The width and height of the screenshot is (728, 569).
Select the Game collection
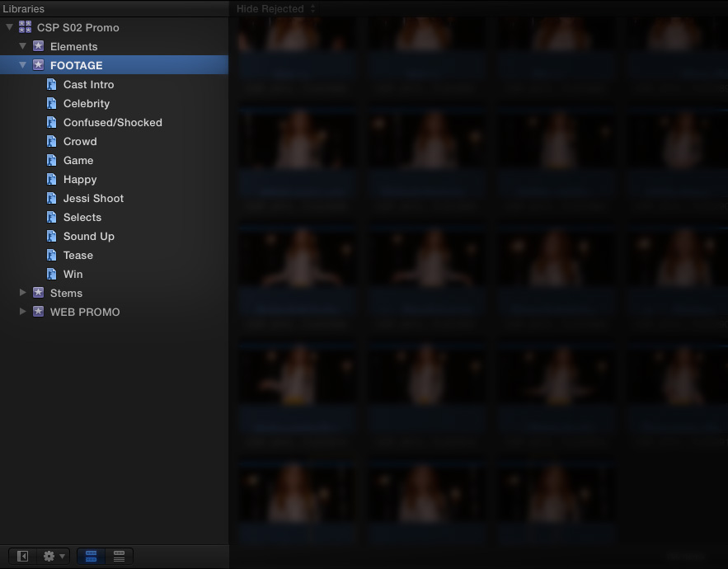pos(78,160)
